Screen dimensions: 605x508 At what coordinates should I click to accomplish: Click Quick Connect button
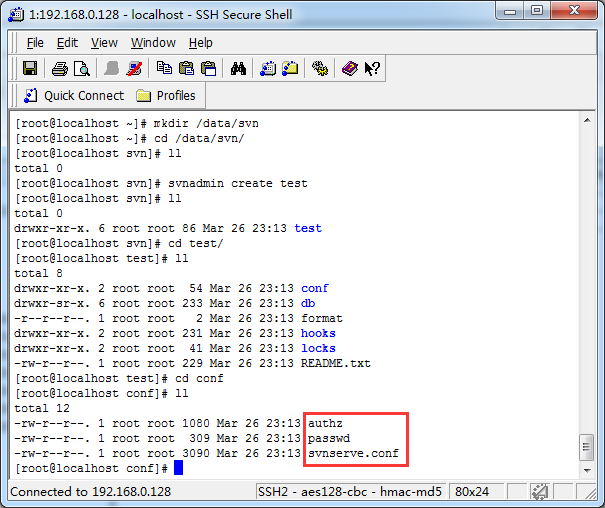click(74, 96)
